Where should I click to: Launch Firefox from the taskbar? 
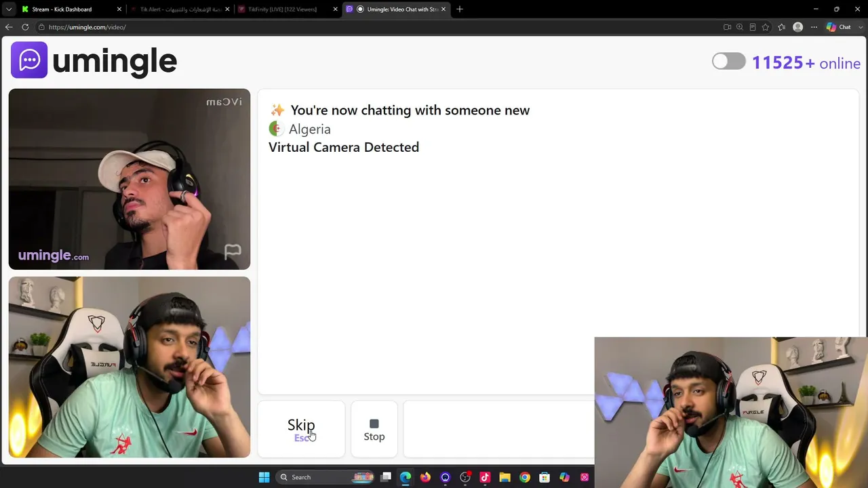point(425,477)
